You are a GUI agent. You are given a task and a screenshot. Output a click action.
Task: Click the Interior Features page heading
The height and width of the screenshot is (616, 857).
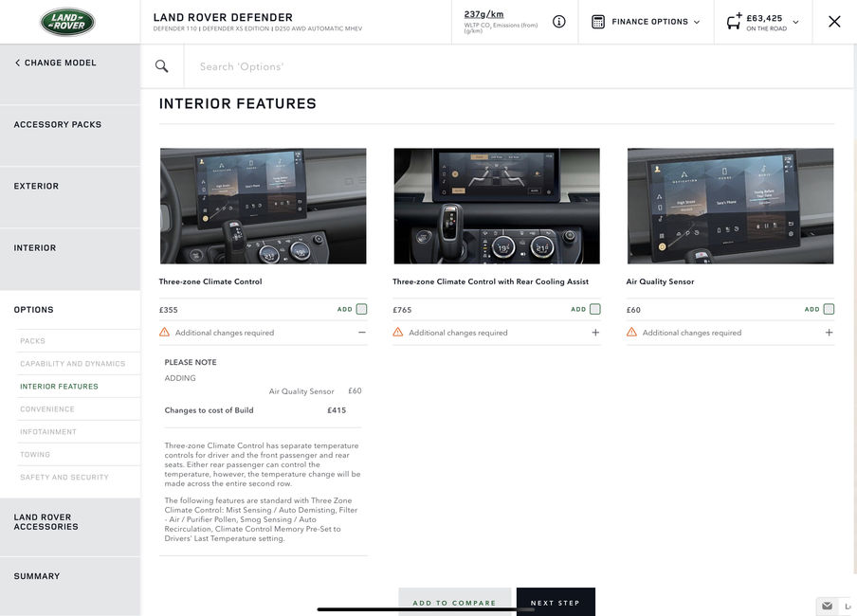(238, 104)
